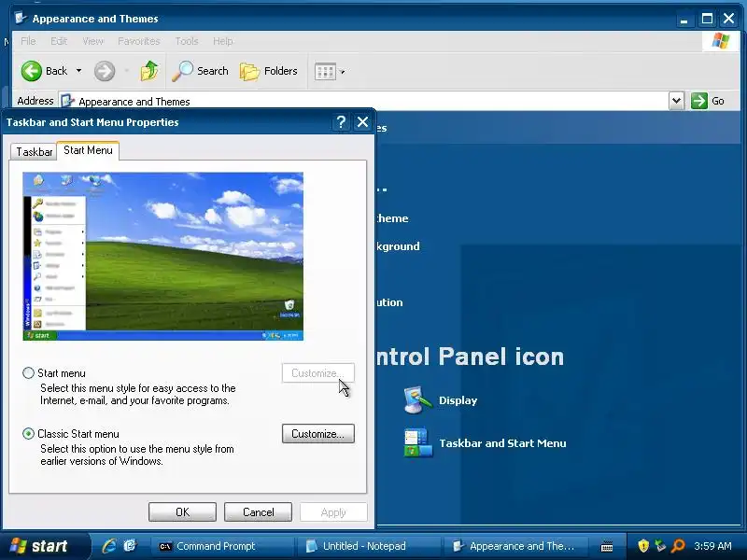The width and height of the screenshot is (747, 560).
Task: Open the Favorites menu
Action: pyautogui.click(x=138, y=41)
